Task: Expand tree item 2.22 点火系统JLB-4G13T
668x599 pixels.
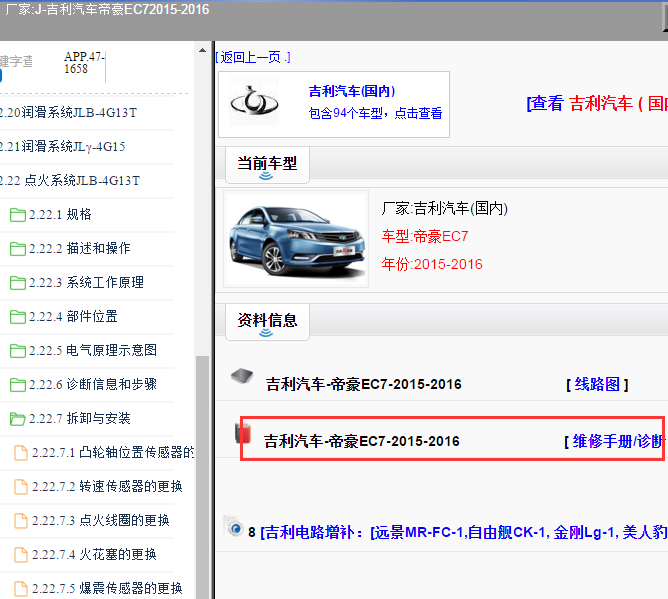Action: click(70, 181)
